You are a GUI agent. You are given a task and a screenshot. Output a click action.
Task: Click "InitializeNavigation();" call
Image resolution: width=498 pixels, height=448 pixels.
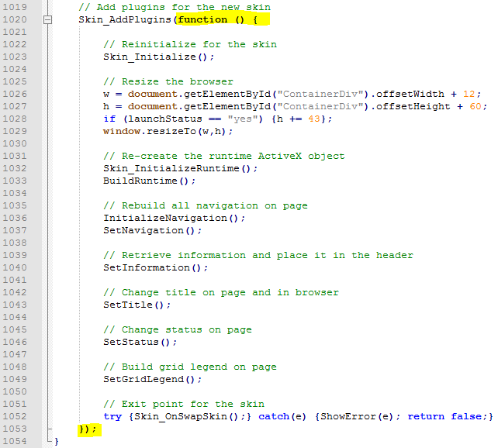[x=175, y=218]
